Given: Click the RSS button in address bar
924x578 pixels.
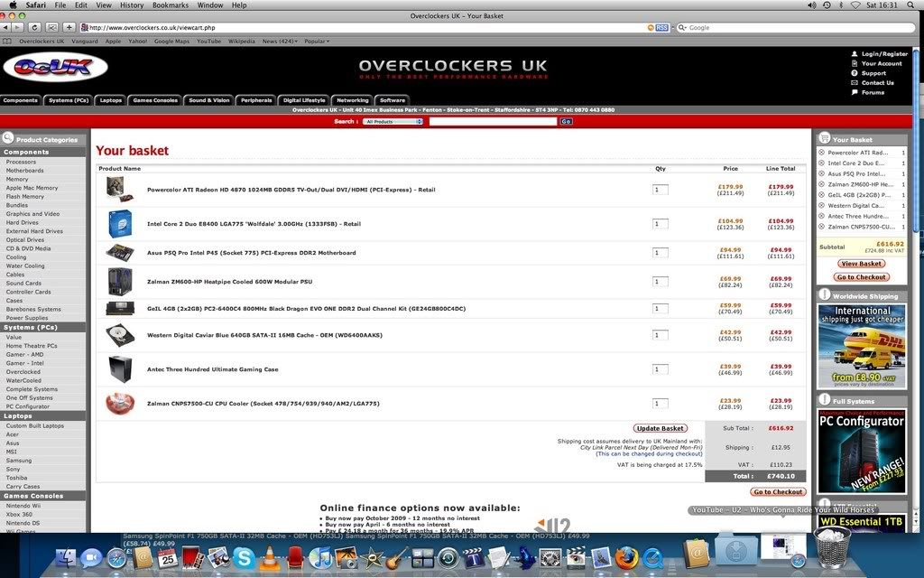Looking at the screenshot, I should [x=661, y=28].
